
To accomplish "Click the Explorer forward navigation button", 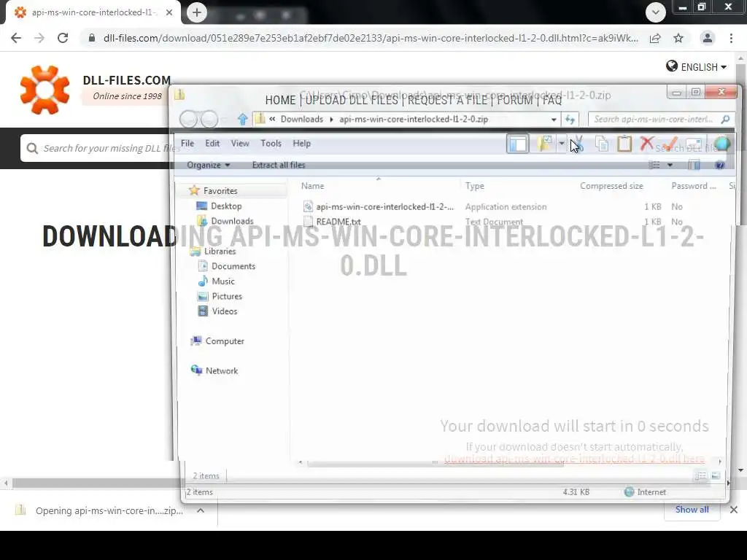I will click(x=209, y=119).
